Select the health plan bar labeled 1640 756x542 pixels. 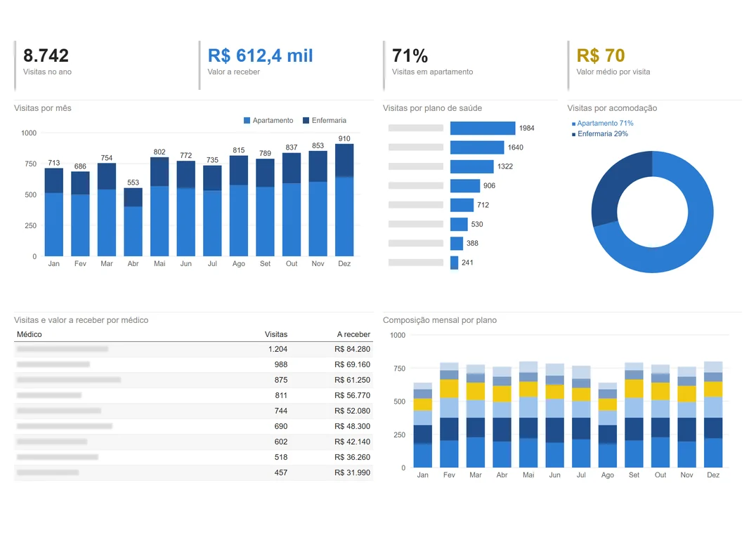477,147
